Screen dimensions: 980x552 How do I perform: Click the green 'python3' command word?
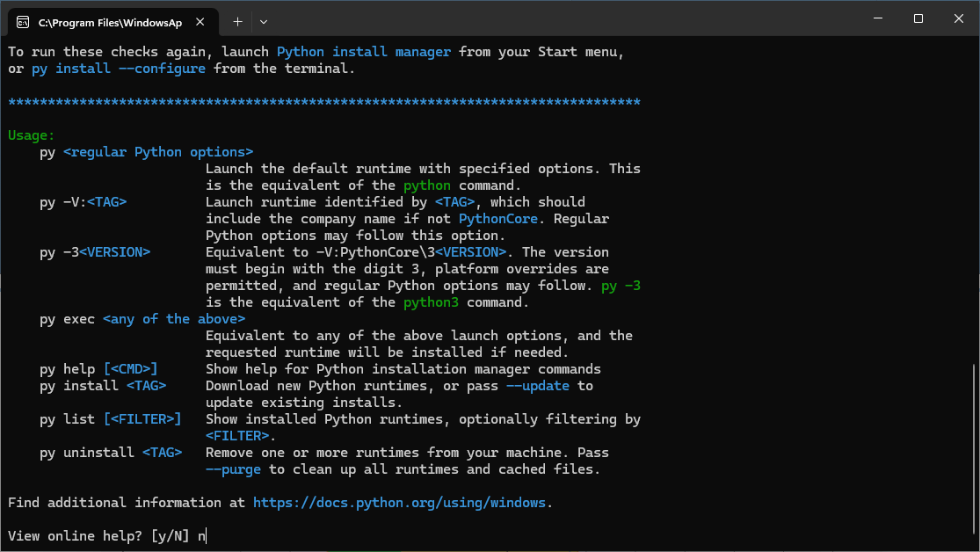(x=431, y=302)
